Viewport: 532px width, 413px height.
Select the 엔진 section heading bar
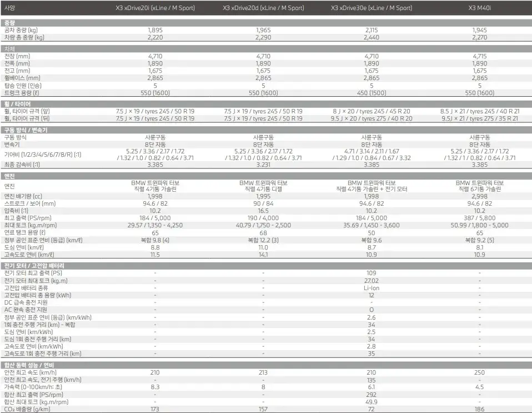[x=266, y=176]
